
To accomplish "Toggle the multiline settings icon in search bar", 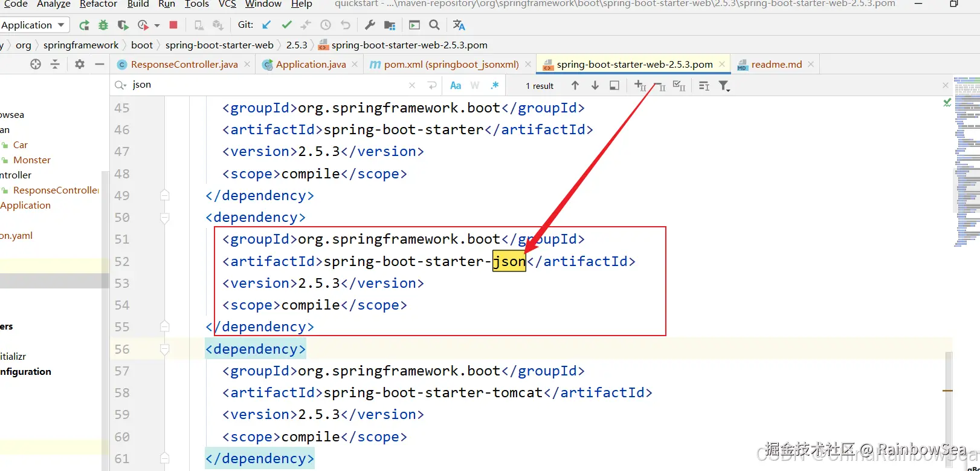I will [704, 86].
